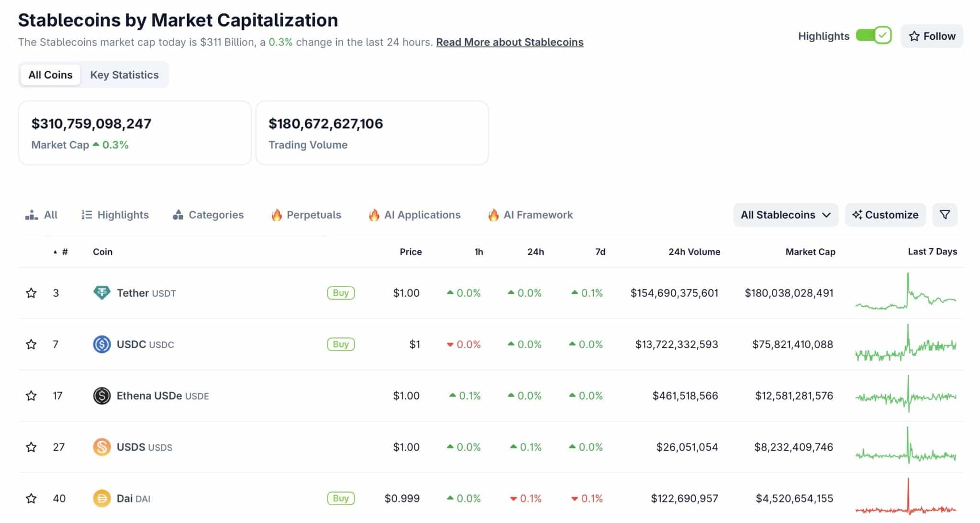Click the Buy button next to Tether
The height and width of the screenshot is (523, 980).
point(340,293)
